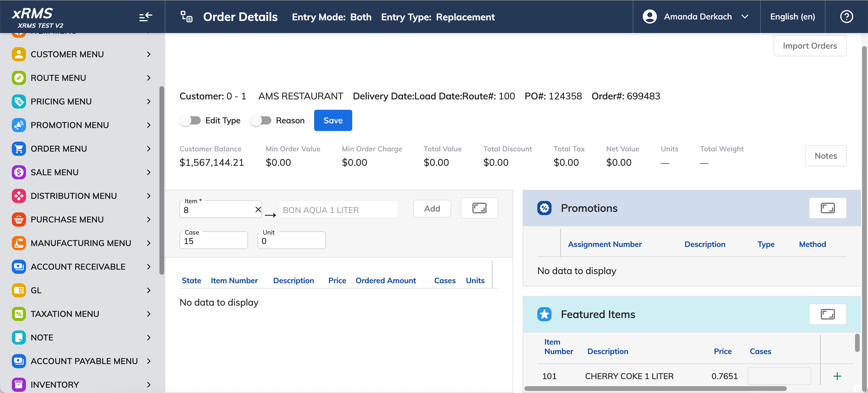The height and width of the screenshot is (393, 868).
Task: Expand the Promotion Menu chevron
Action: 149,125
